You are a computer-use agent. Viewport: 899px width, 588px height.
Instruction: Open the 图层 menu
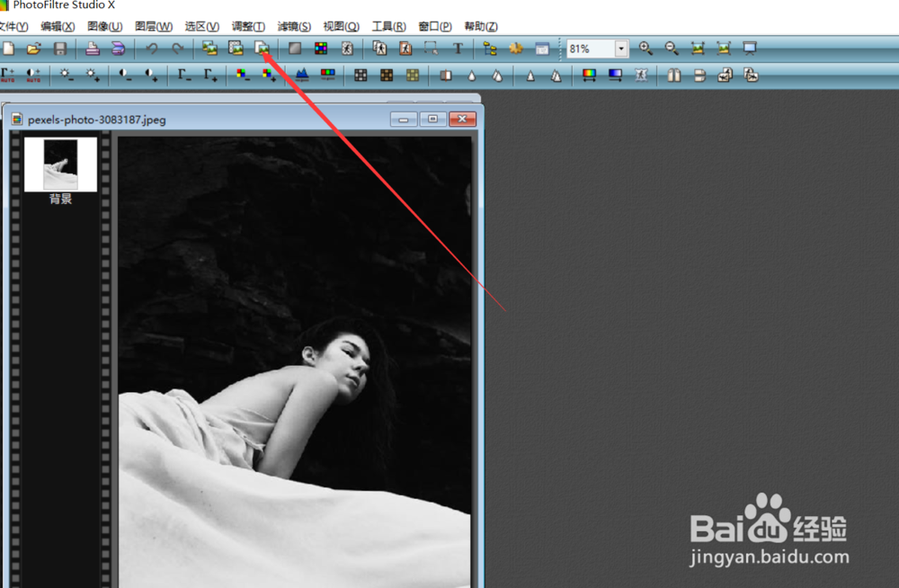point(154,26)
